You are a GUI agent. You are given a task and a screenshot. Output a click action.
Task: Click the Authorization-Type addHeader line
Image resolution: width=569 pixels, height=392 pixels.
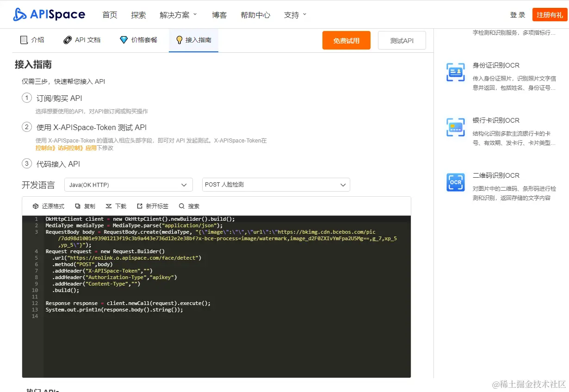pyautogui.click(x=115, y=277)
